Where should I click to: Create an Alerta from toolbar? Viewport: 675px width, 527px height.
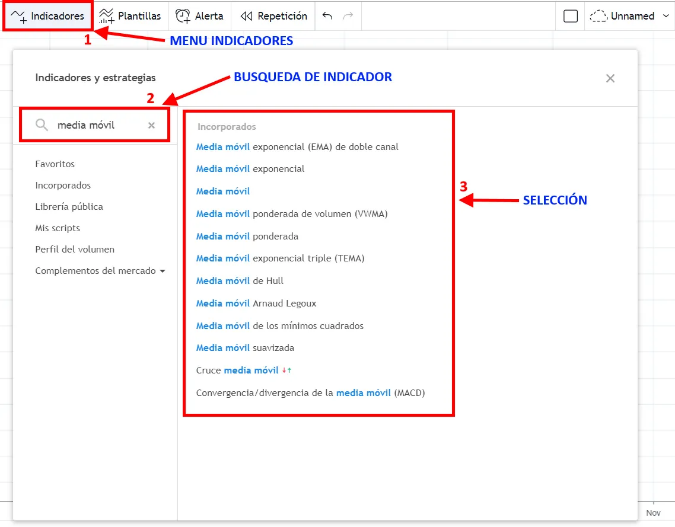click(x=199, y=16)
